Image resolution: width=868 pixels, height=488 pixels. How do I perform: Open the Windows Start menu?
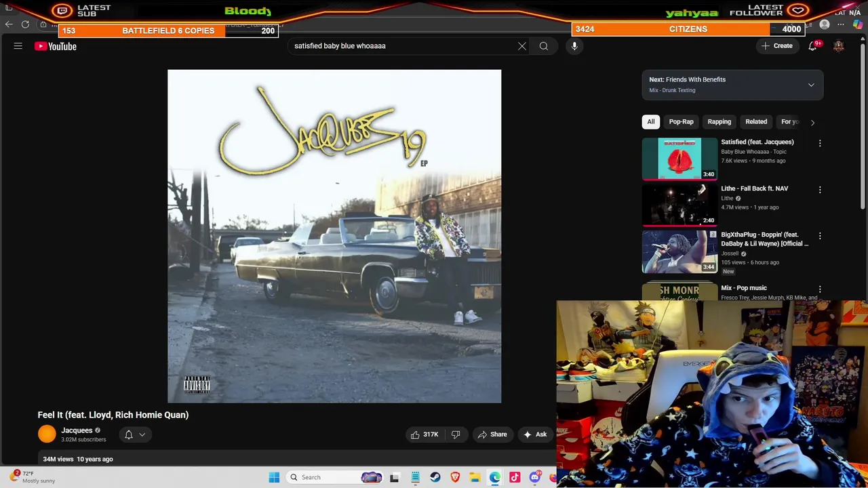[x=274, y=477]
